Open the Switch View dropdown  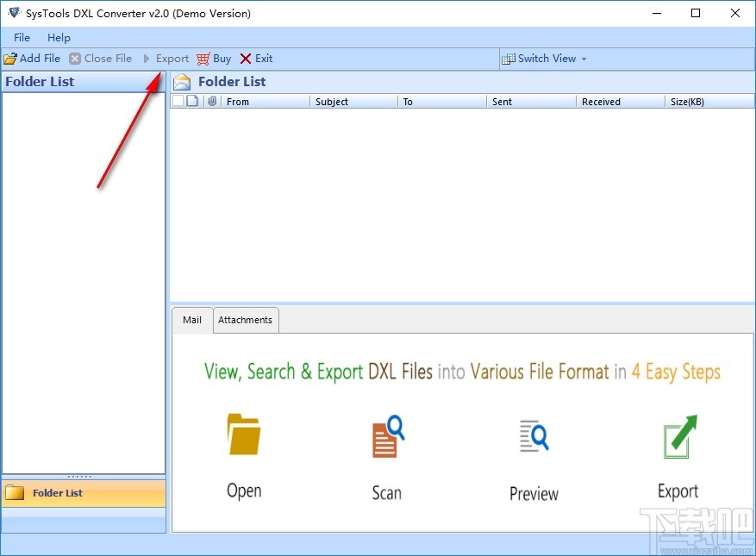coord(544,59)
